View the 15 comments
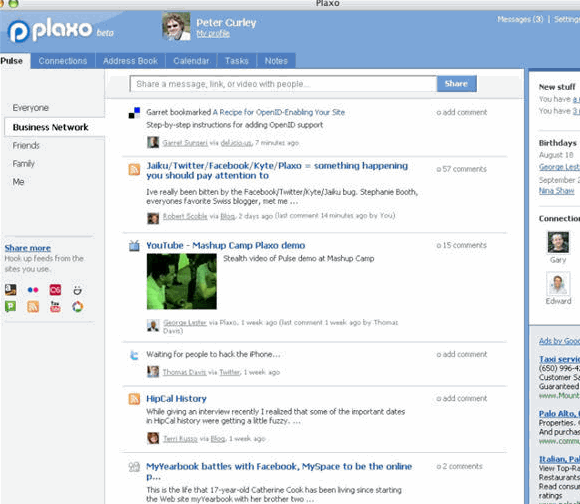Image resolution: width=580 pixels, height=504 pixels. point(462,245)
